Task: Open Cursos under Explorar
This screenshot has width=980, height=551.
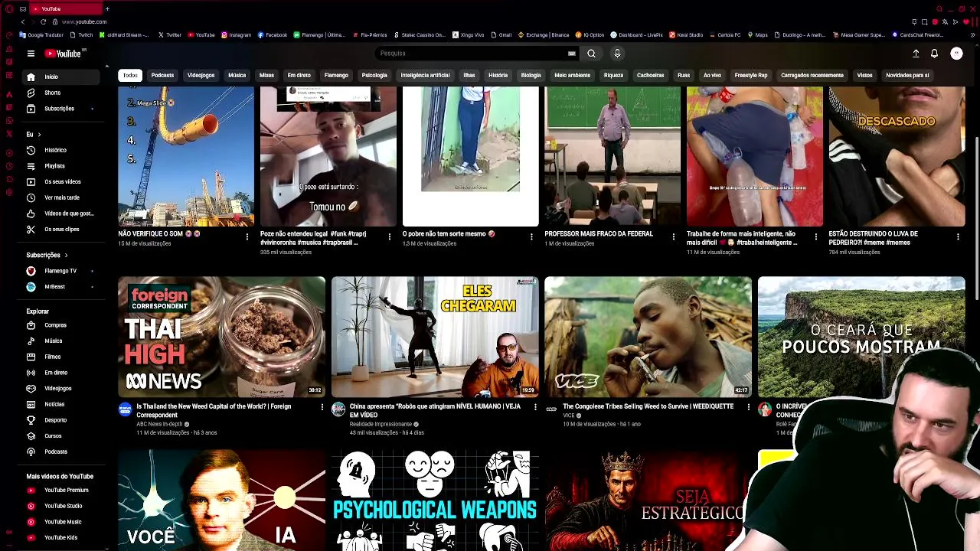Action: pos(61,436)
